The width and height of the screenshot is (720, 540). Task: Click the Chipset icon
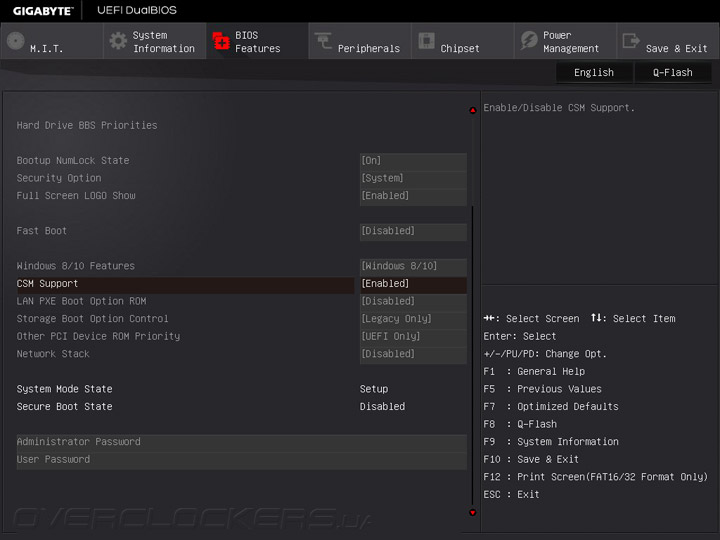click(427, 40)
